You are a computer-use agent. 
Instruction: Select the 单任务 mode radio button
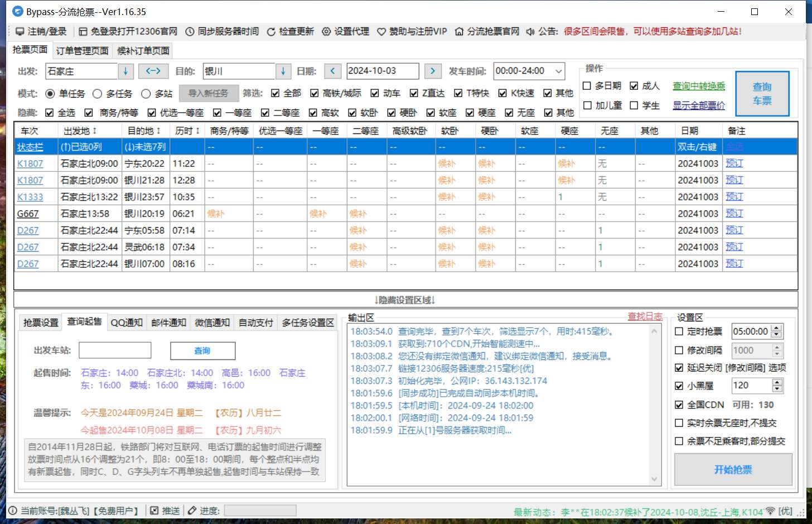tap(50, 94)
